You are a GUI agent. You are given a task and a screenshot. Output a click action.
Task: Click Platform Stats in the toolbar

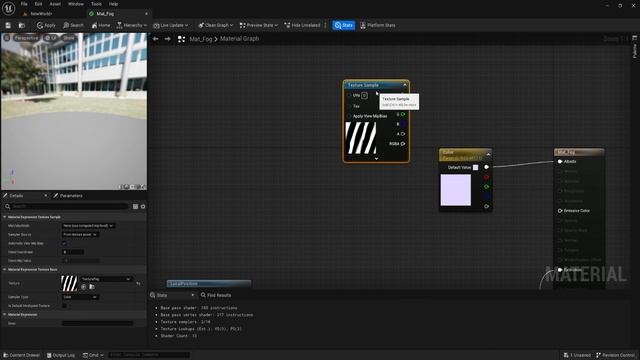point(378,25)
